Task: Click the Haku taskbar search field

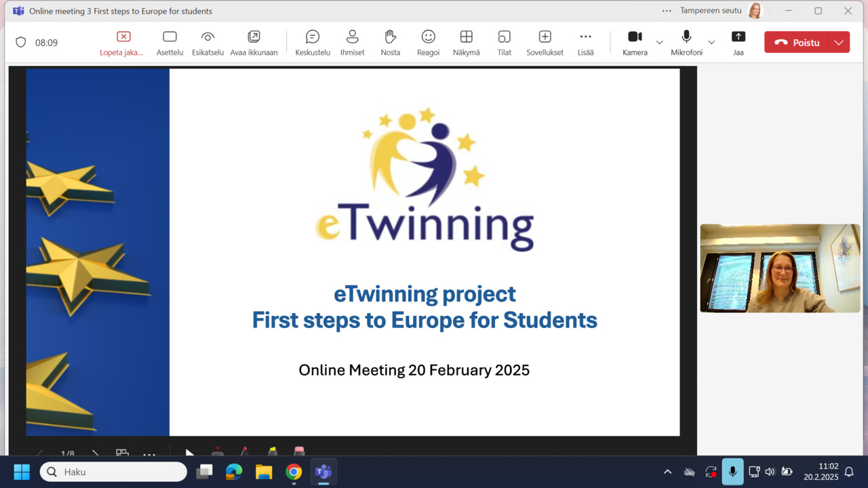Action: coord(113,472)
